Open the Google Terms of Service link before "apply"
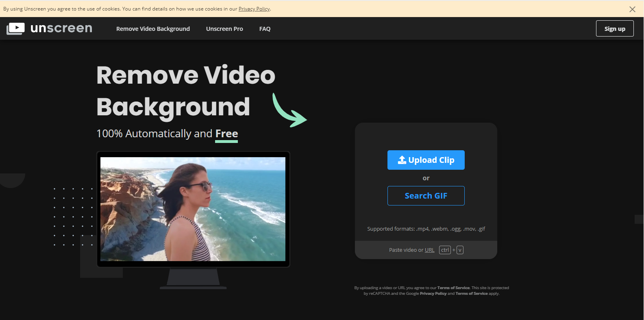The height and width of the screenshot is (320, 644). point(472,294)
